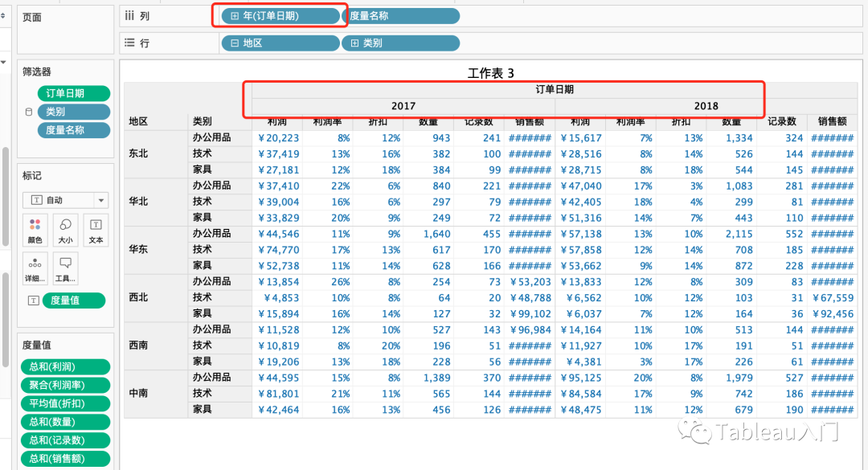Expand the 年(订单日期) pill plus icon
The width and height of the screenshot is (868, 470).
click(235, 16)
